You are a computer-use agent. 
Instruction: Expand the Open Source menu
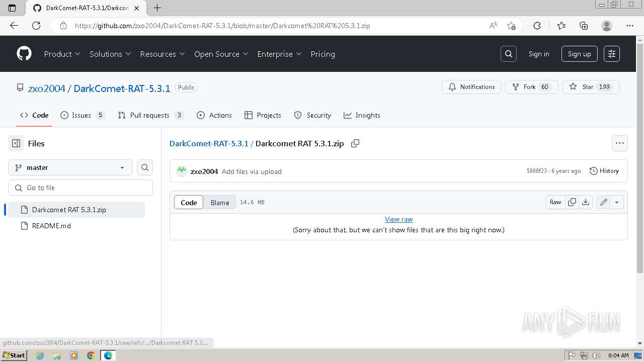pyautogui.click(x=221, y=54)
